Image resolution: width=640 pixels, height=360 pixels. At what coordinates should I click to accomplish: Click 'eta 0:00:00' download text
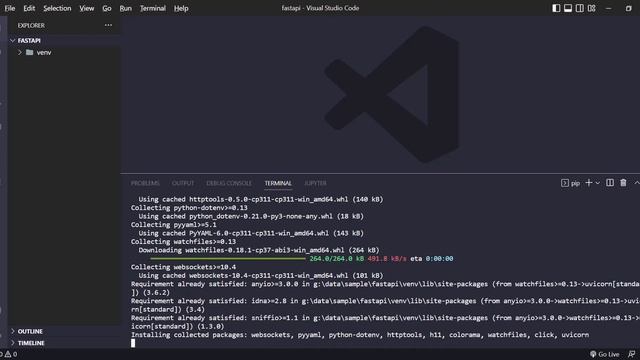point(431,259)
